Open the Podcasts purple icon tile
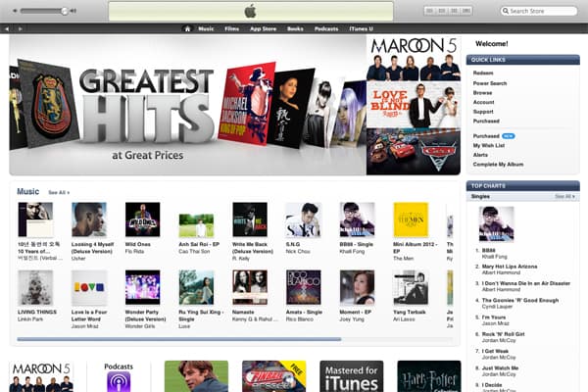The width and height of the screenshot is (588, 392). (119, 378)
